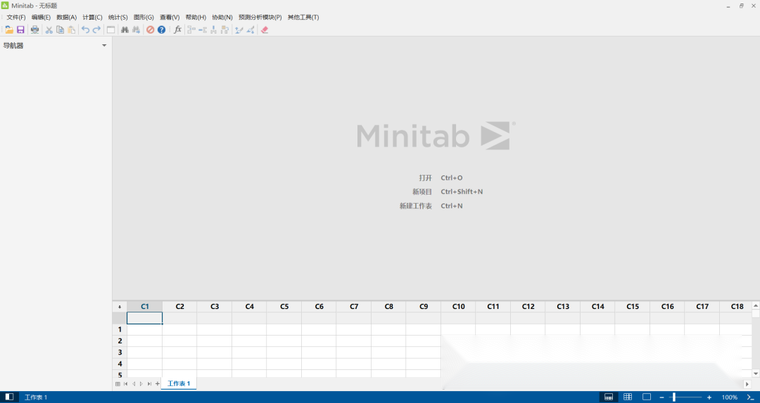The height and width of the screenshot is (403, 760).
Task: Open help with the blue question mark
Action: pos(161,30)
